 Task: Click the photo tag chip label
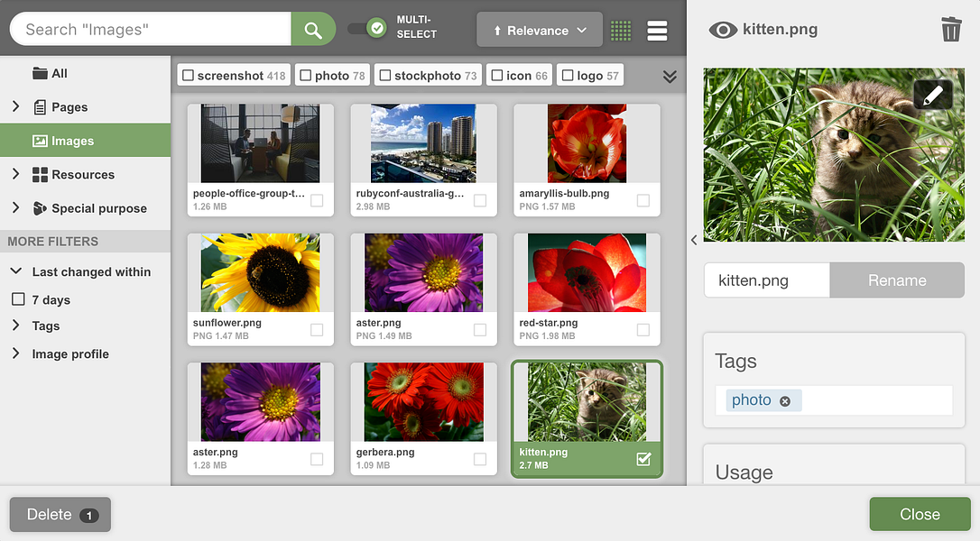(x=752, y=400)
